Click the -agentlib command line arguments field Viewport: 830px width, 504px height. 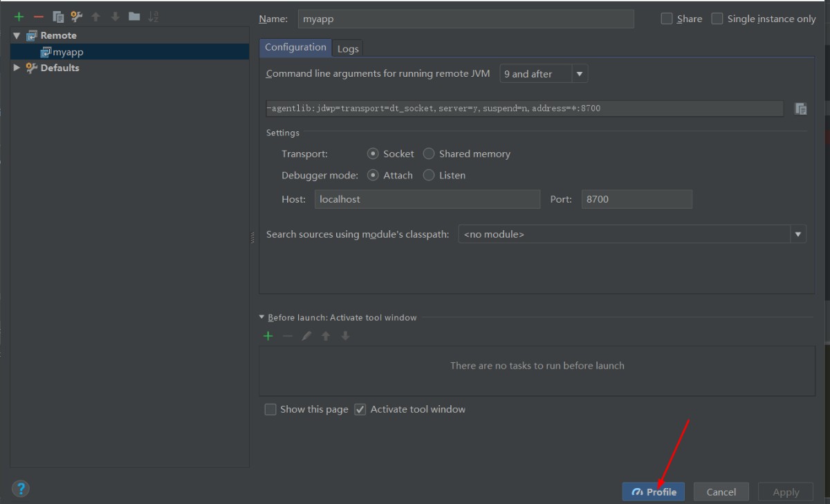point(525,109)
